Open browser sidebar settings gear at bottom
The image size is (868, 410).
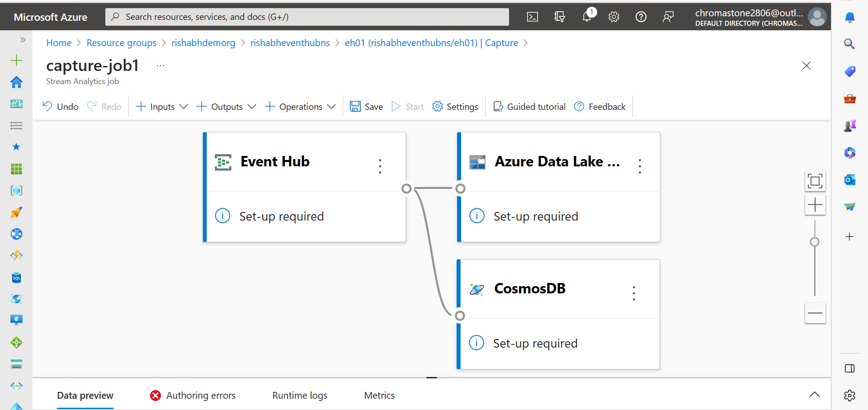[849, 396]
